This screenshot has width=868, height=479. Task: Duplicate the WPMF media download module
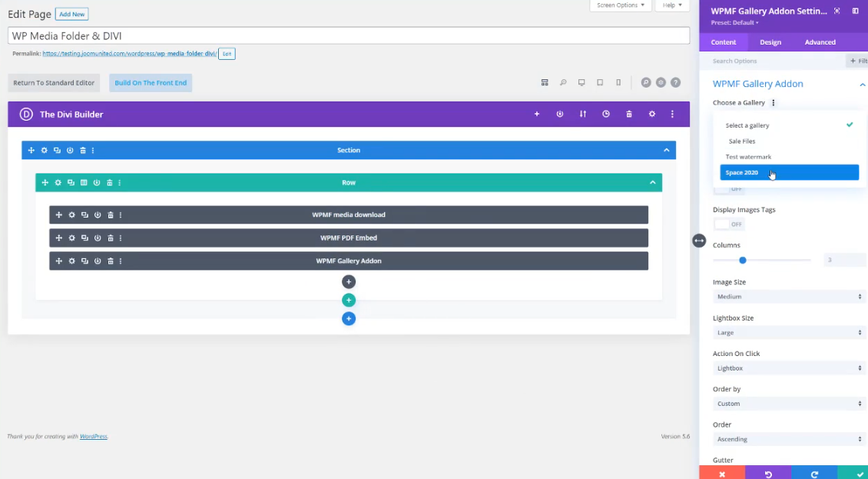(84, 215)
